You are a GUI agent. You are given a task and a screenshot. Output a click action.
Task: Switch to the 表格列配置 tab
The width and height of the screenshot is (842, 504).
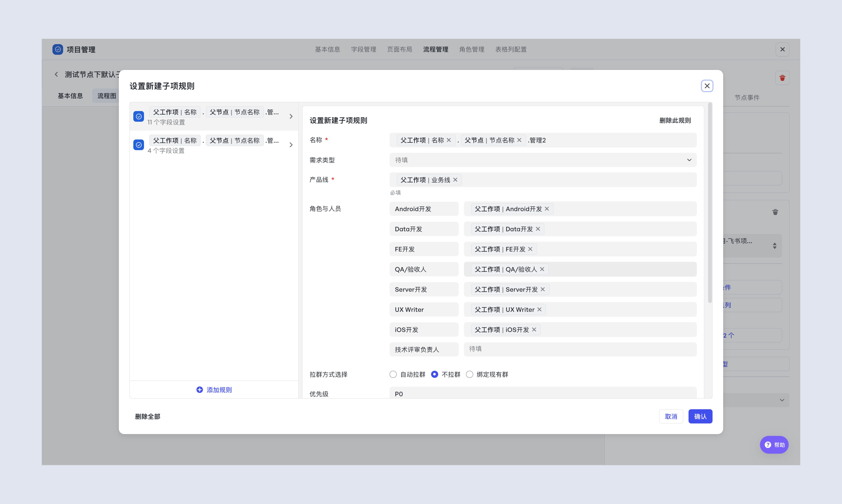tap(511, 49)
